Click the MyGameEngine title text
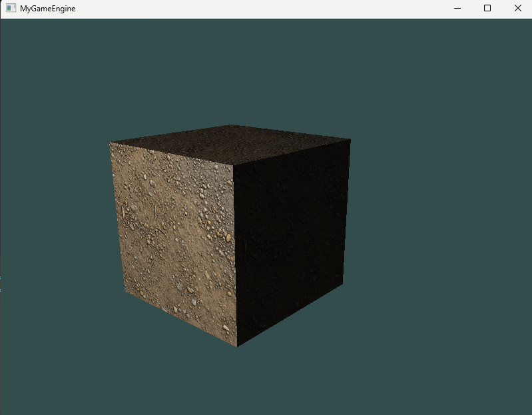 [47, 8]
